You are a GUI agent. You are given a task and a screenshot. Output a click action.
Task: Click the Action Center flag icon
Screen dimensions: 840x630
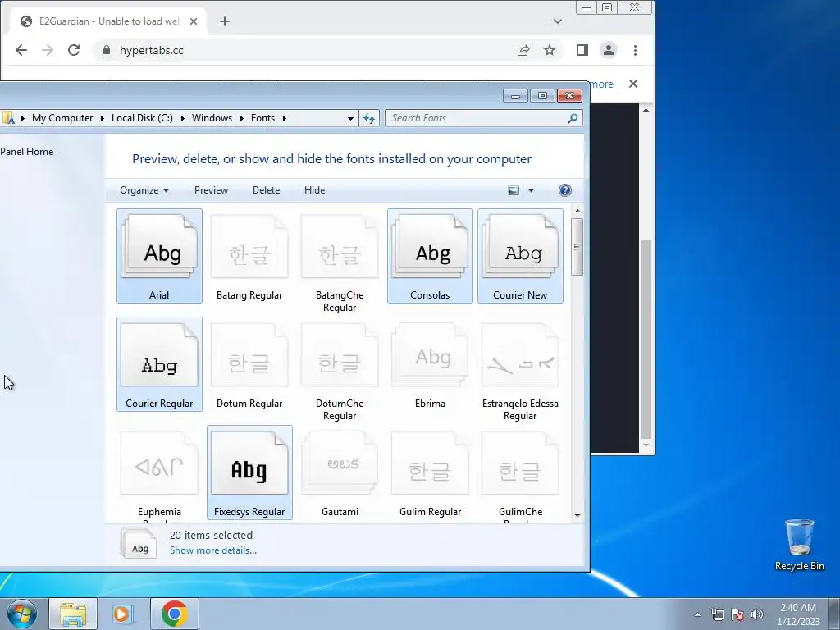point(737,614)
